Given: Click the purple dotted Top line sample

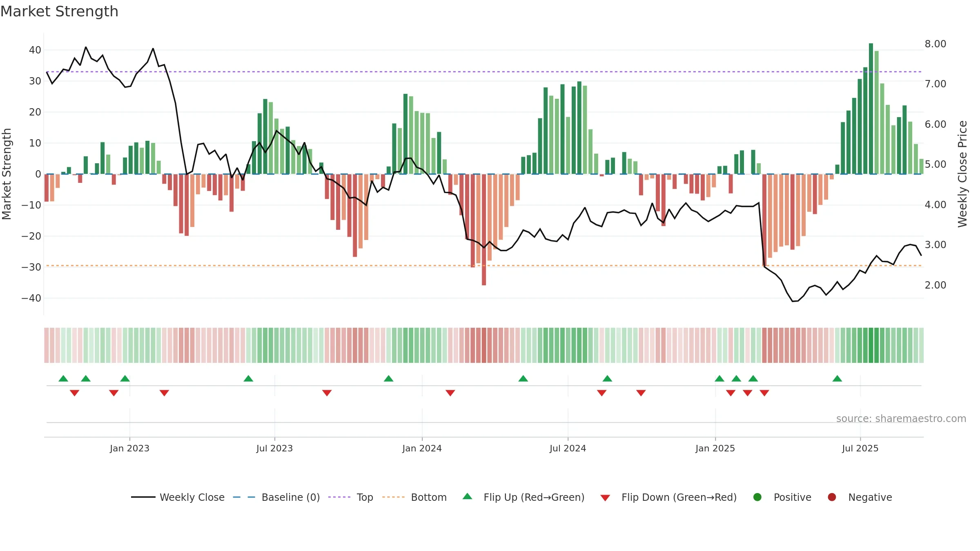Looking at the screenshot, I should 339,497.
